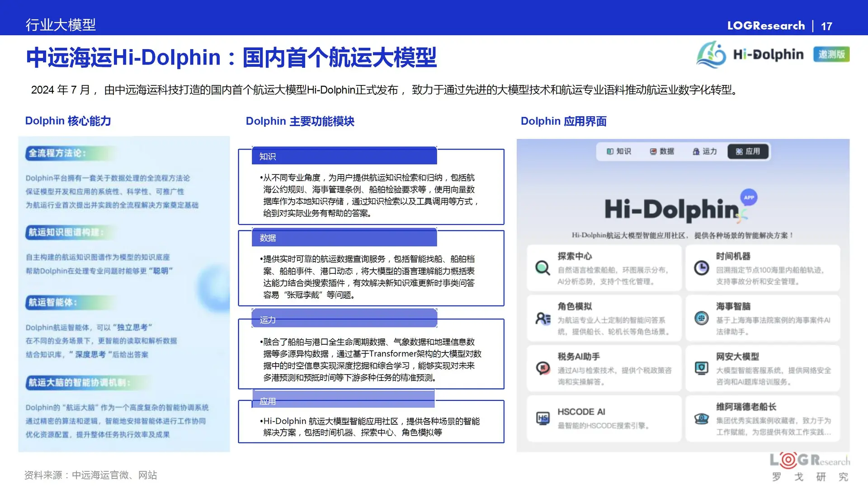
Task: Open the 时间机器 card title
Action: (733, 256)
